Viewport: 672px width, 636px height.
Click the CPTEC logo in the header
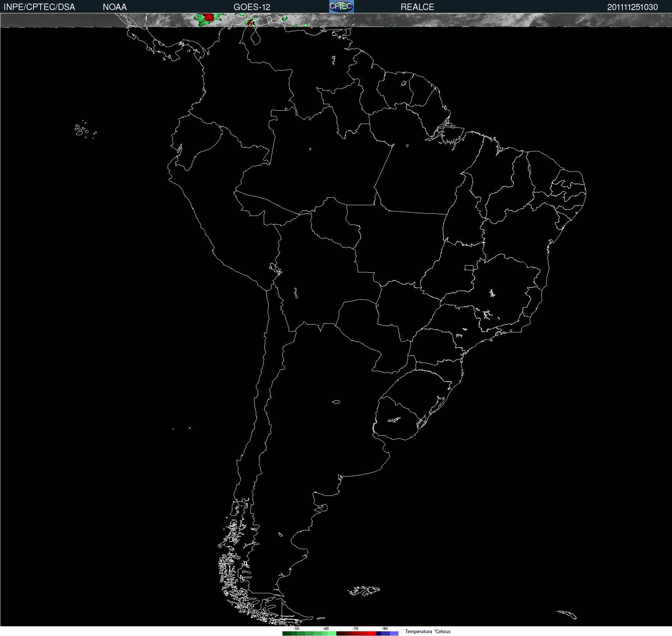tap(341, 6)
